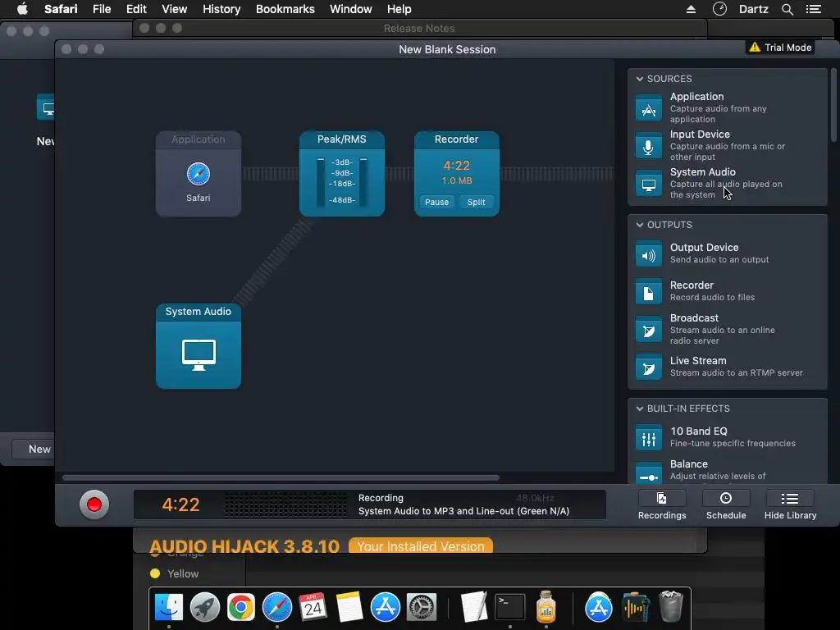This screenshot has width=840, height=630.
Task: Click the Output Device speaker icon
Action: coord(648,254)
